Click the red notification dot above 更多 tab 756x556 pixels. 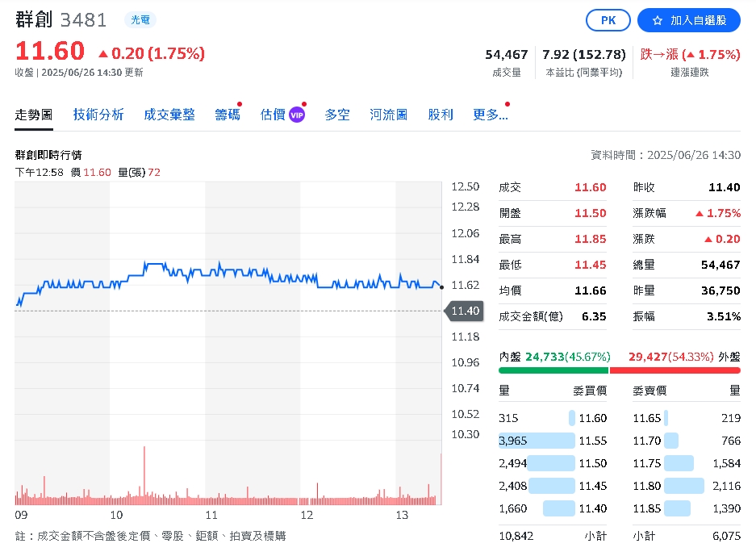pos(507,104)
